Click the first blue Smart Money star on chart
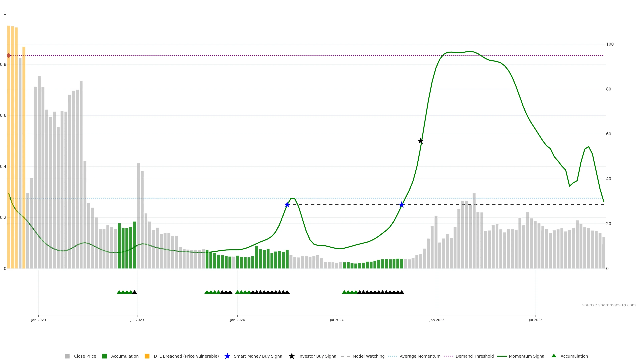 (x=287, y=205)
